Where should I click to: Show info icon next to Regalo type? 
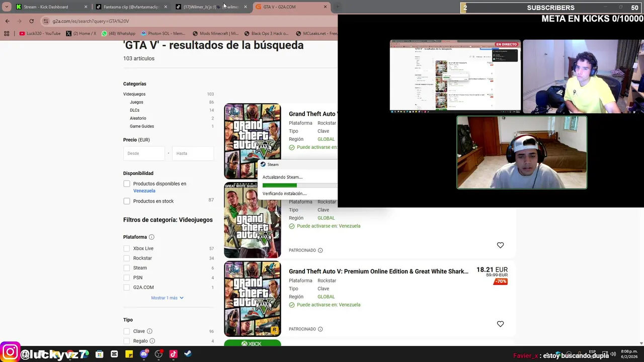152,341
